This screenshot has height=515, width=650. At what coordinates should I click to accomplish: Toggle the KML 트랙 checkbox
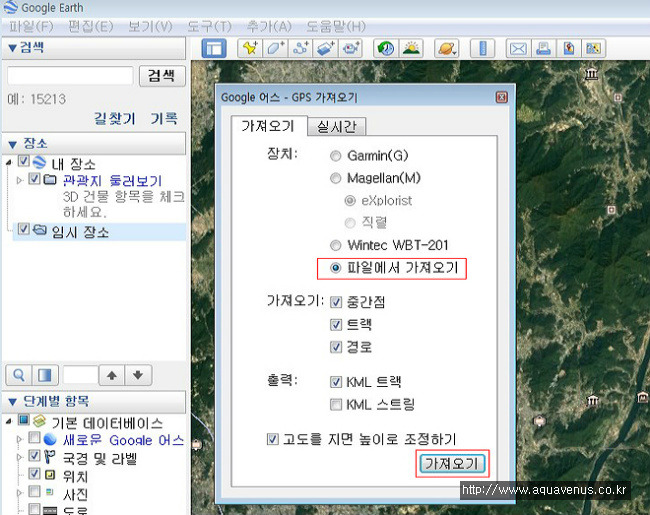336,382
